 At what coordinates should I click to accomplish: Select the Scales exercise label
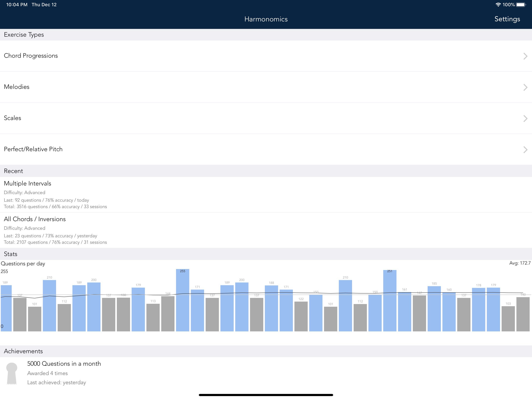pos(12,118)
